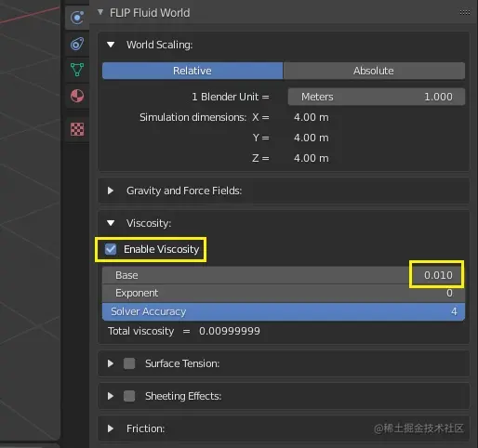Click the X = 4.00 m dimension
This screenshot has width=478, height=448.
(312, 117)
